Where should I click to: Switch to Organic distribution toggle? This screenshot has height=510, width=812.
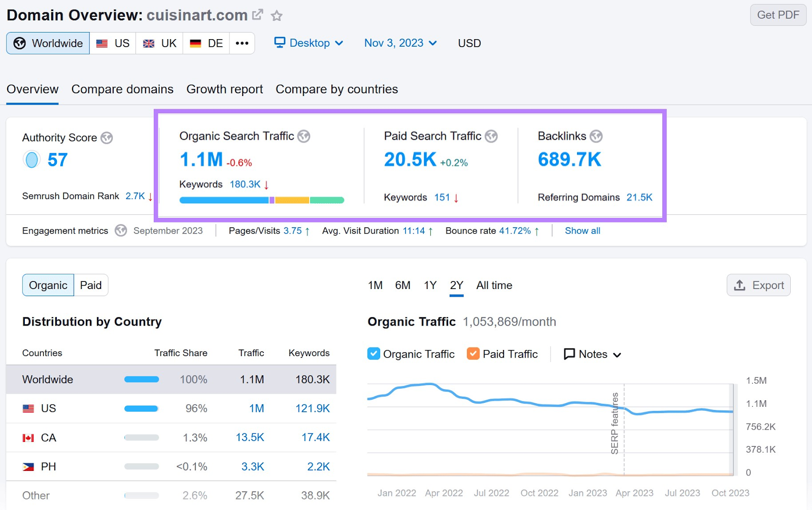point(48,285)
